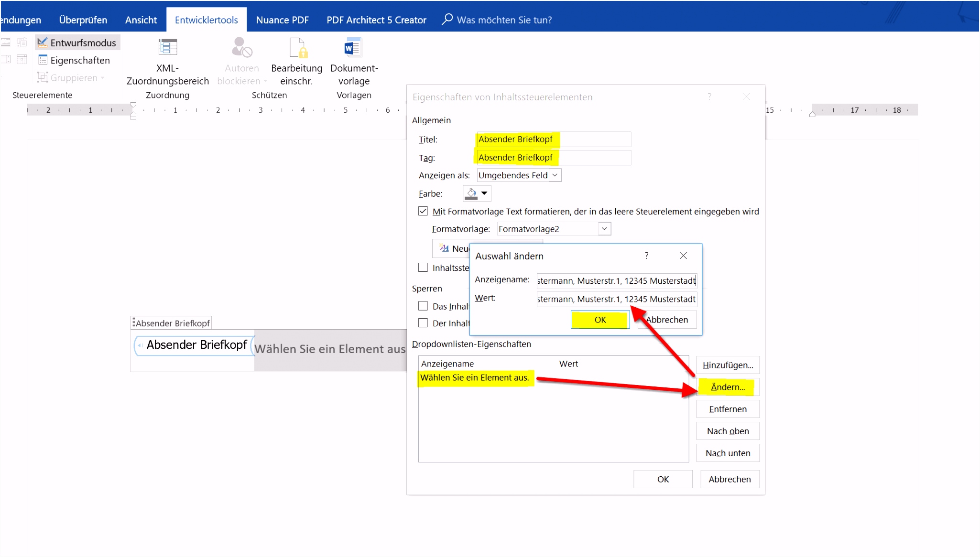Open Eigenschaften in the ribbon
980x557 pixels.
point(74,60)
